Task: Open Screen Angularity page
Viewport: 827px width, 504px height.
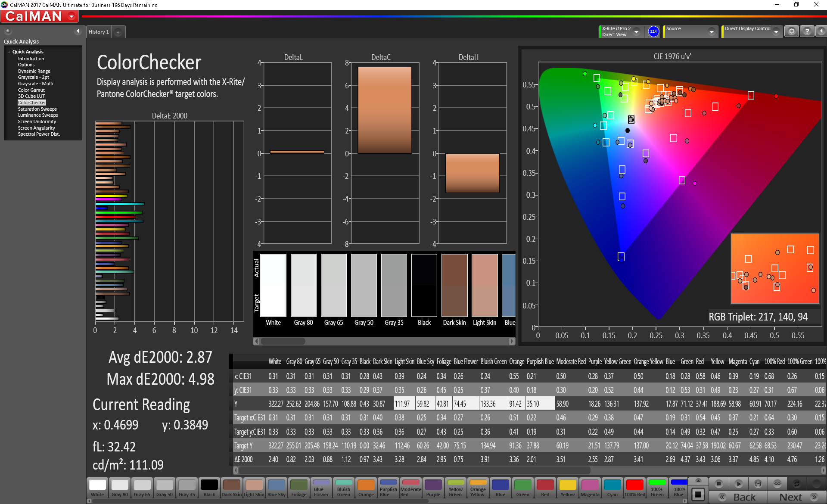Action: click(36, 128)
